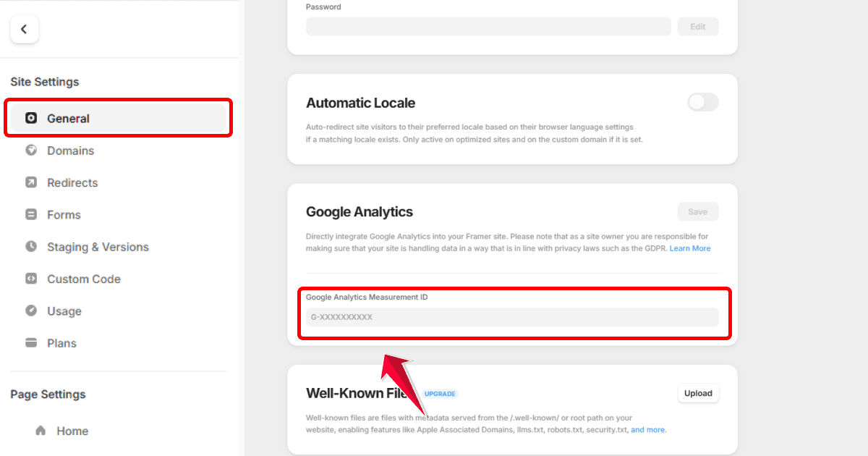
Task: Select the Custom Code icon
Action: click(30, 279)
